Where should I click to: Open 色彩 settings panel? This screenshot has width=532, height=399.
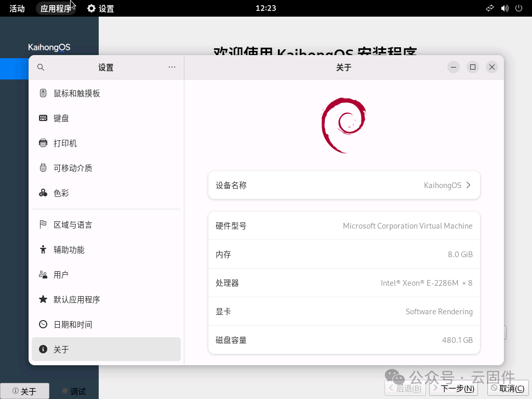(x=106, y=193)
